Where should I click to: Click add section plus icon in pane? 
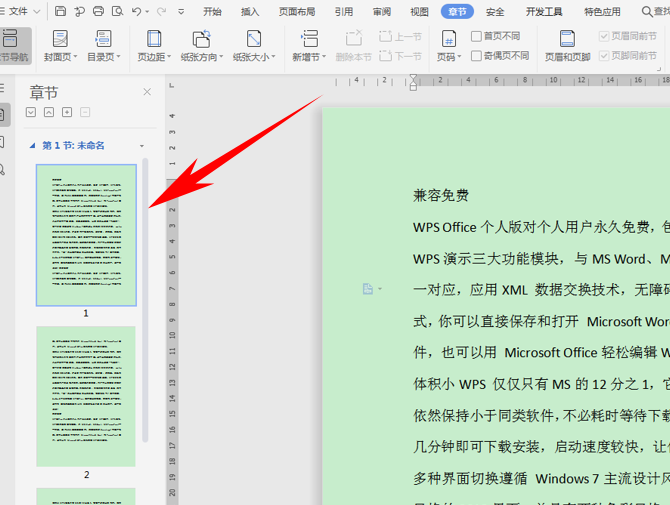click(67, 112)
